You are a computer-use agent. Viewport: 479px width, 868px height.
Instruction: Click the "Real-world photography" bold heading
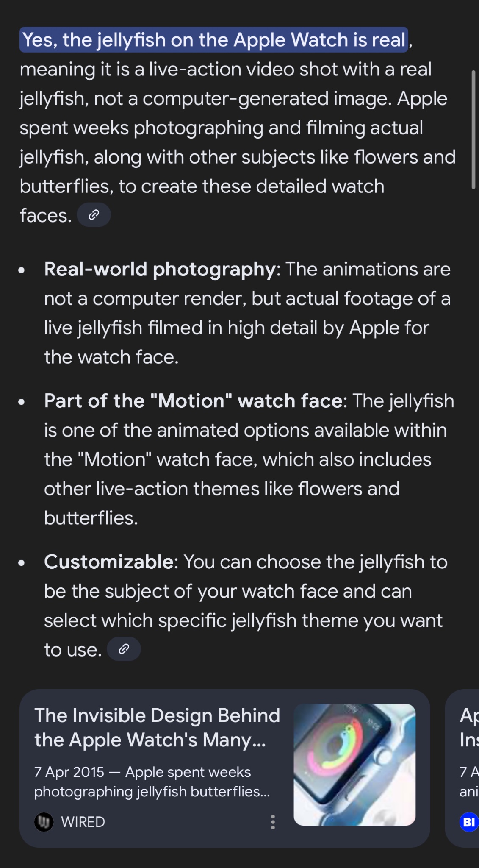[x=160, y=270]
